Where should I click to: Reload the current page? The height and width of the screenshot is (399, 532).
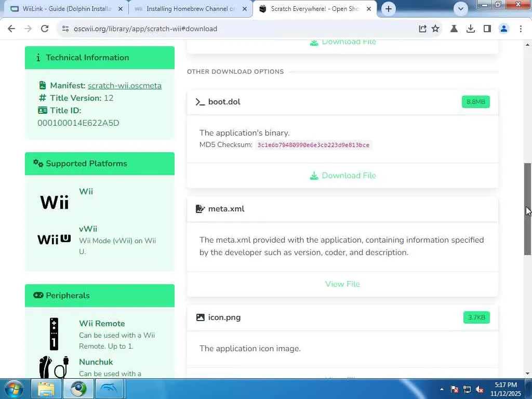pos(45,29)
